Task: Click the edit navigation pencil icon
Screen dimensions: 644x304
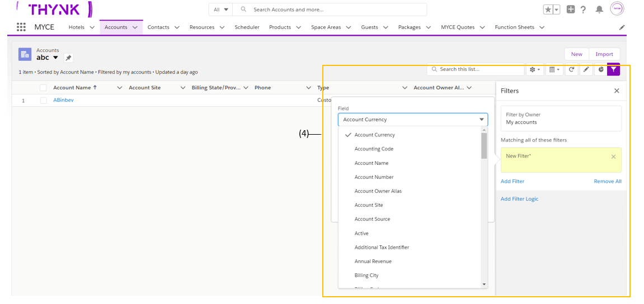Action: (622, 27)
